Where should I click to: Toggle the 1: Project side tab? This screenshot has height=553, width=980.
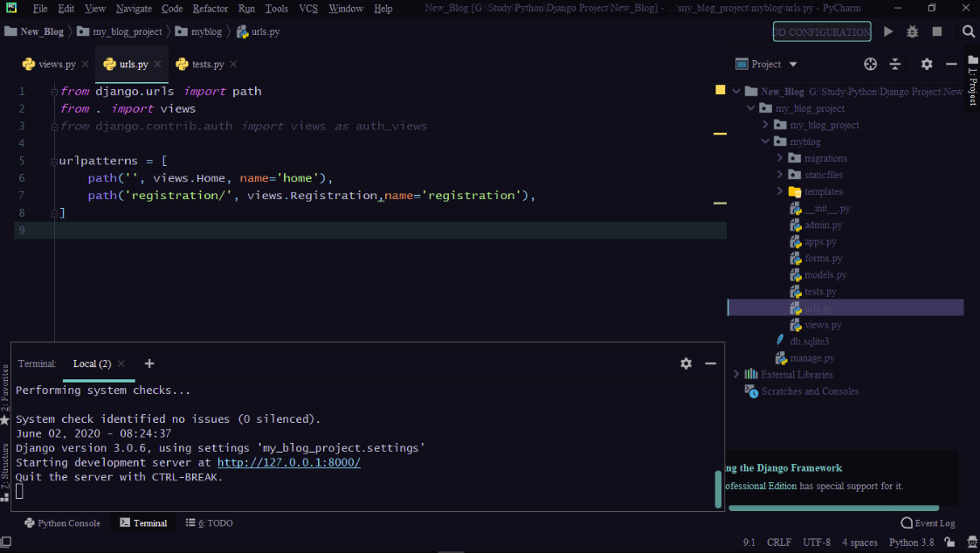click(x=973, y=81)
